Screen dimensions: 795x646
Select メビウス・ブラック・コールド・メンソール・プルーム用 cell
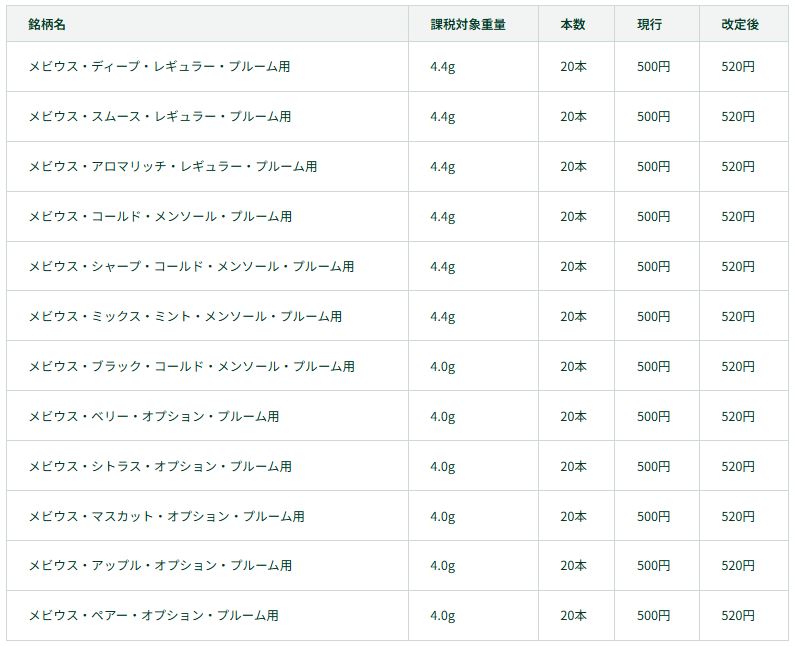coord(191,367)
